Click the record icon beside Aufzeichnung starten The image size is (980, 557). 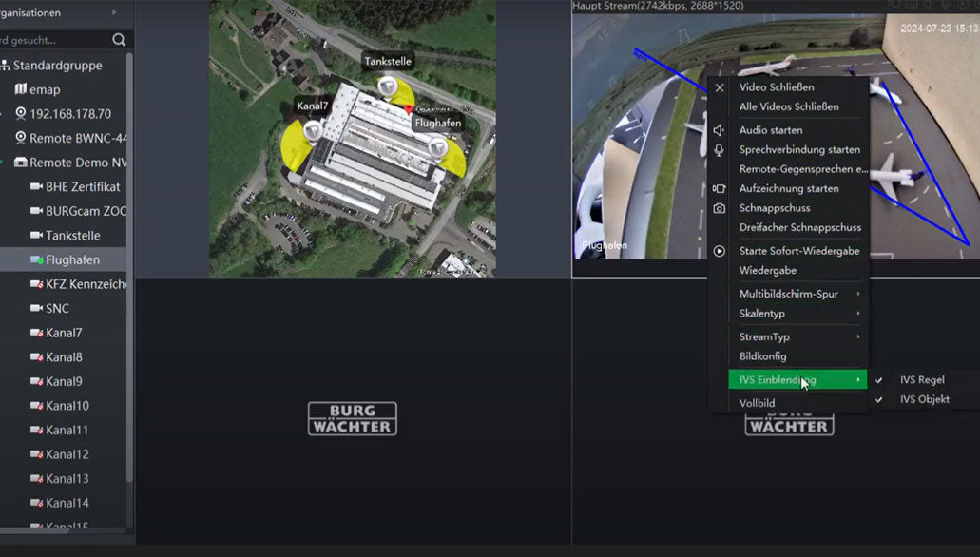click(x=720, y=189)
